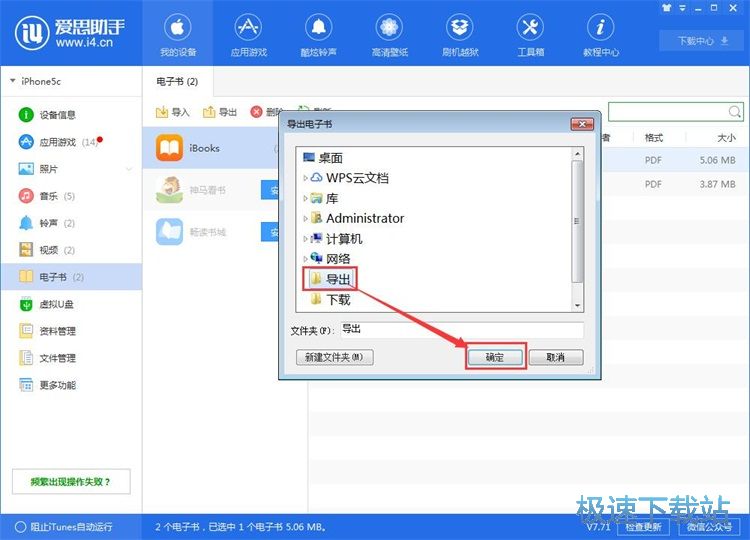Click the 新建文件夹 button

[334, 357]
